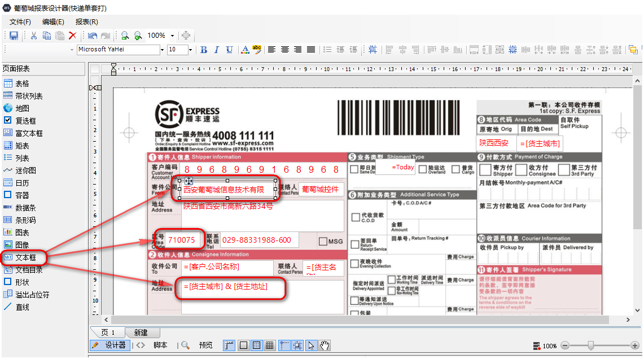
Task: Toggle dotted grid display mode
Action: pyautogui.click(x=256, y=345)
